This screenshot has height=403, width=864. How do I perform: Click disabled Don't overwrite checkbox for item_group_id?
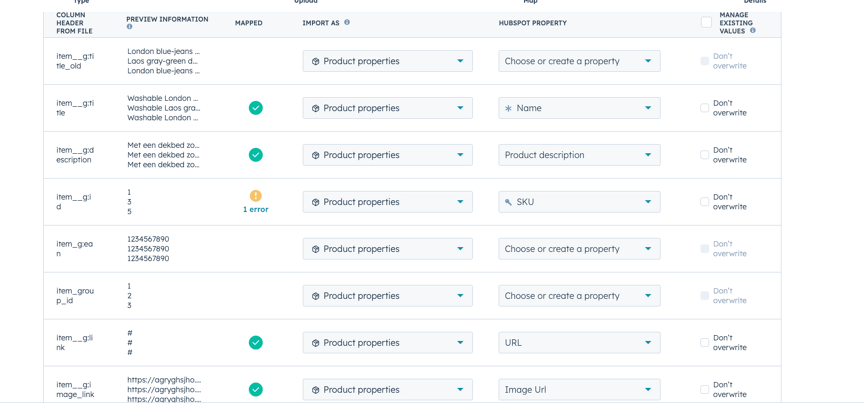pos(705,295)
